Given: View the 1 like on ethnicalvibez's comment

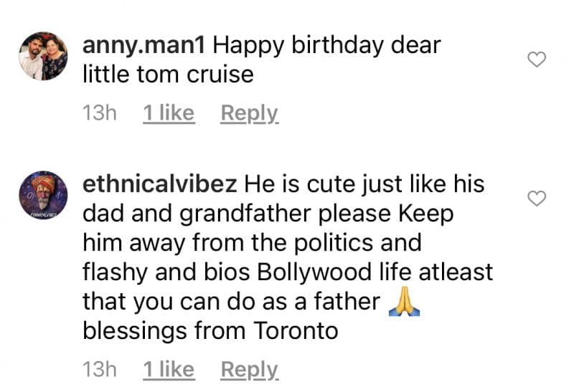Looking at the screenshot, I should coord(169,369).
